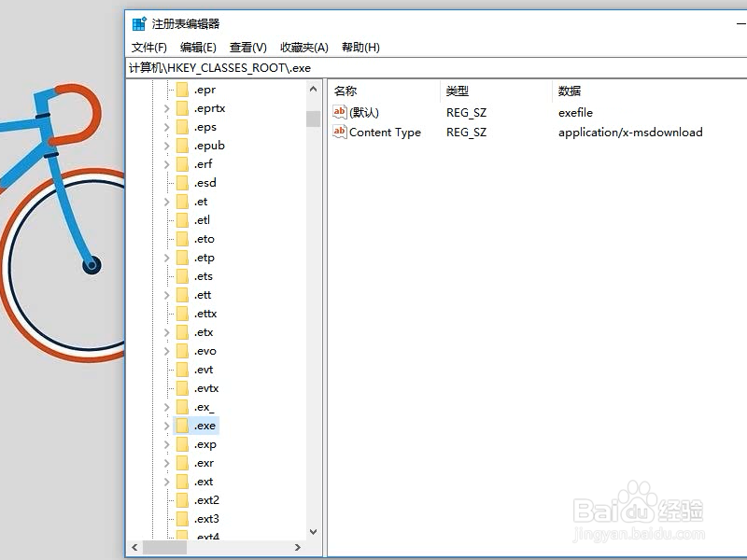Click the horizontal scroll left arrow
The height and width of the screenshot is (560, 747).
134,547
